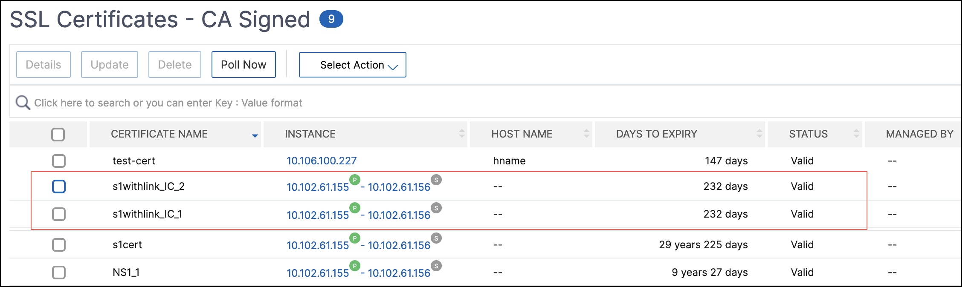Click 232 days in s1withlink_IC_2 row

[x=725, y=186]
